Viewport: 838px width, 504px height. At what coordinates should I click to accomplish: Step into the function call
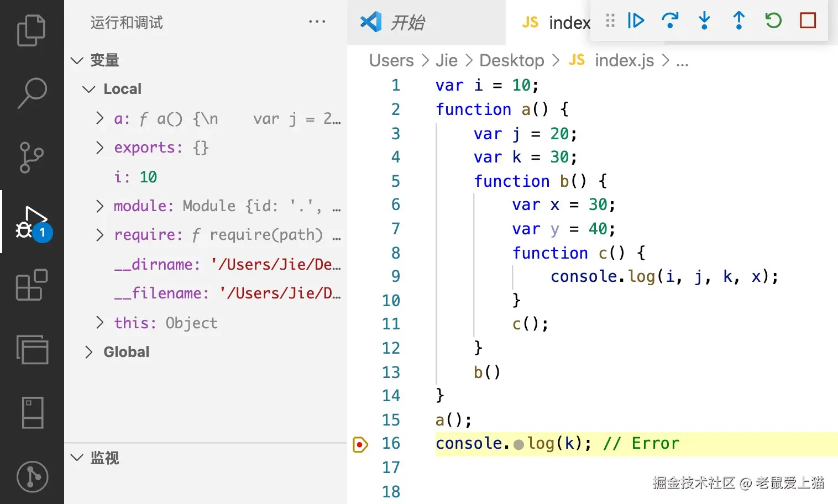tap(704, 20)
